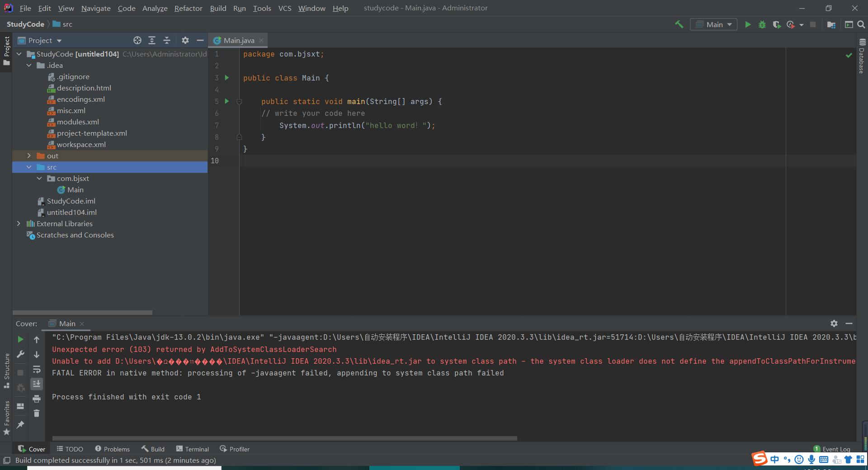Open the TODO tool window

coord(70,449)
